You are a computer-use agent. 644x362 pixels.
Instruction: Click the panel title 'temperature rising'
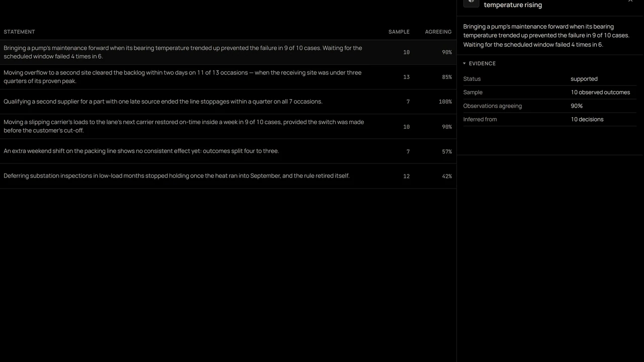tap(513, 5)
